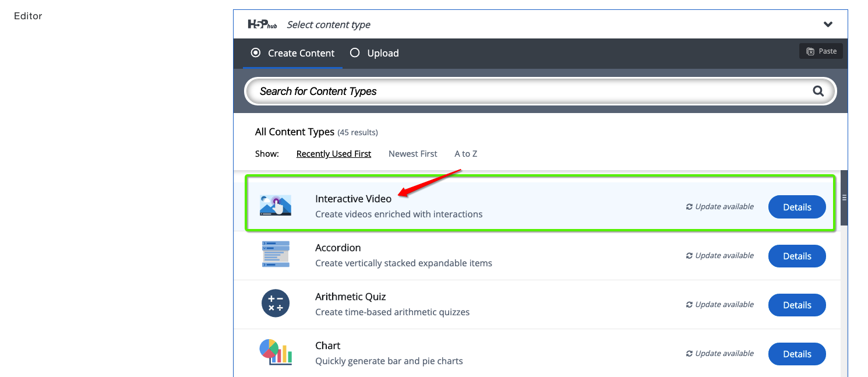Open Details for Arithmetic Quiz
868x377 pixels.
(x=797, y=305)
